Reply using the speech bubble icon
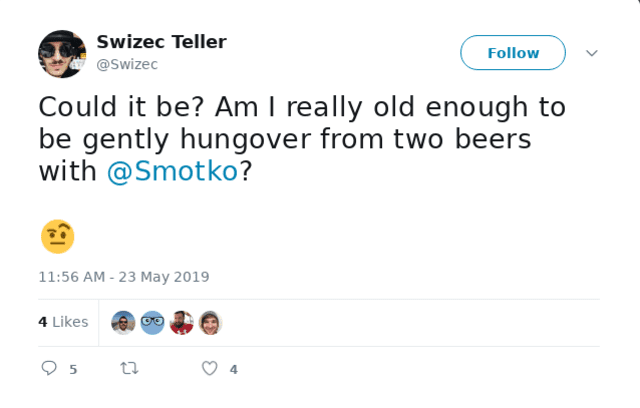The width and height of the screenshot is (640, 408). click(x=49, y=369)
